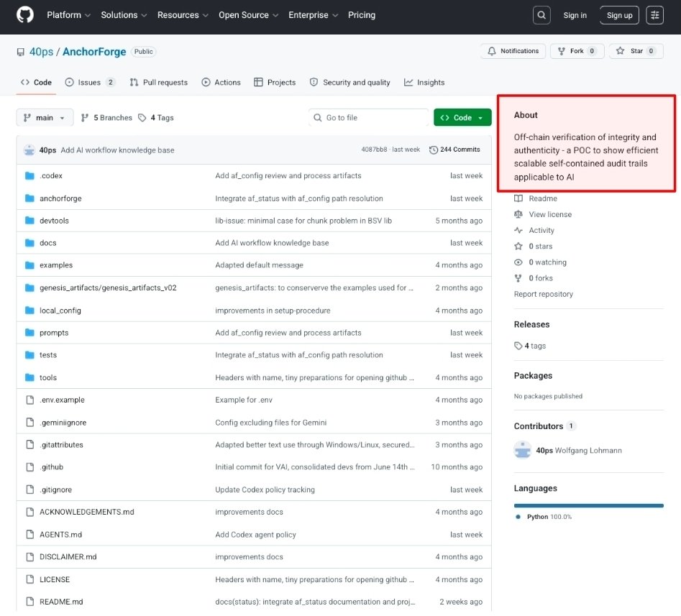Click the Report repository link
The width and height of the screenshot is (681, 616).
click(x=544, y=294)
